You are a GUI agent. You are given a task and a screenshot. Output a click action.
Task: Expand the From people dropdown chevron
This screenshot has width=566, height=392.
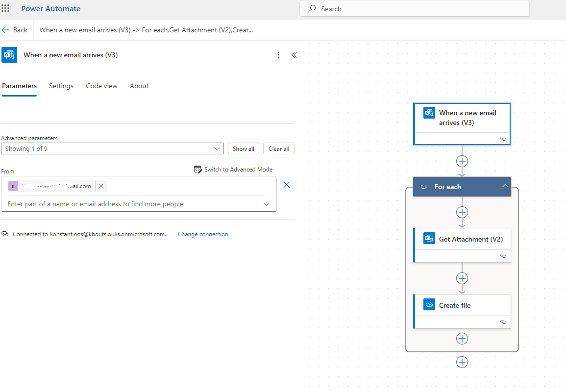[x=267, y=204]
